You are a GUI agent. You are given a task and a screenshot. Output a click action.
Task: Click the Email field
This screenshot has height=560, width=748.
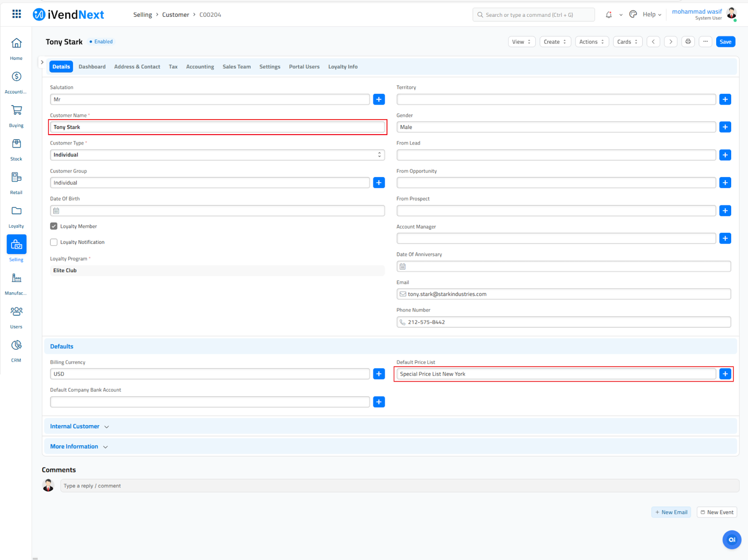pyautogui.click(x=564, y=294)
